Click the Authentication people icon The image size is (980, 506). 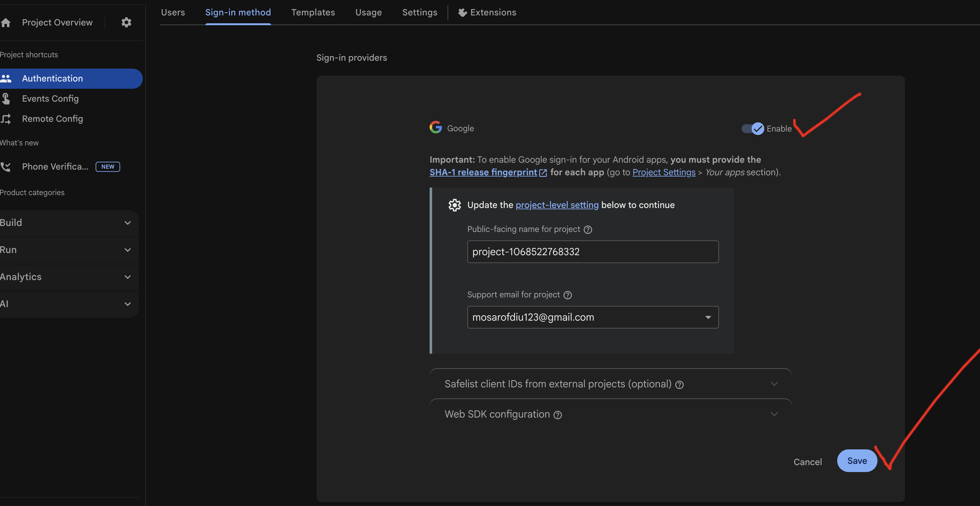[x=6, y=78]
